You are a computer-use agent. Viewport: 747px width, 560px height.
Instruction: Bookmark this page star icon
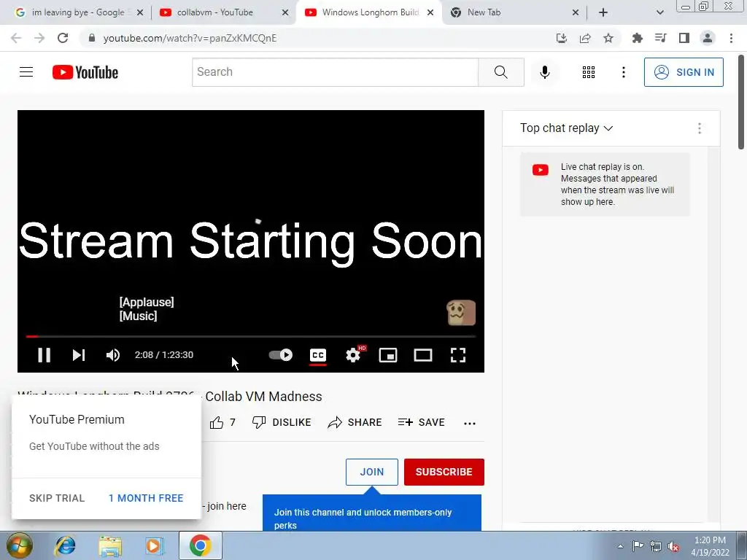(x=608, y=38)
